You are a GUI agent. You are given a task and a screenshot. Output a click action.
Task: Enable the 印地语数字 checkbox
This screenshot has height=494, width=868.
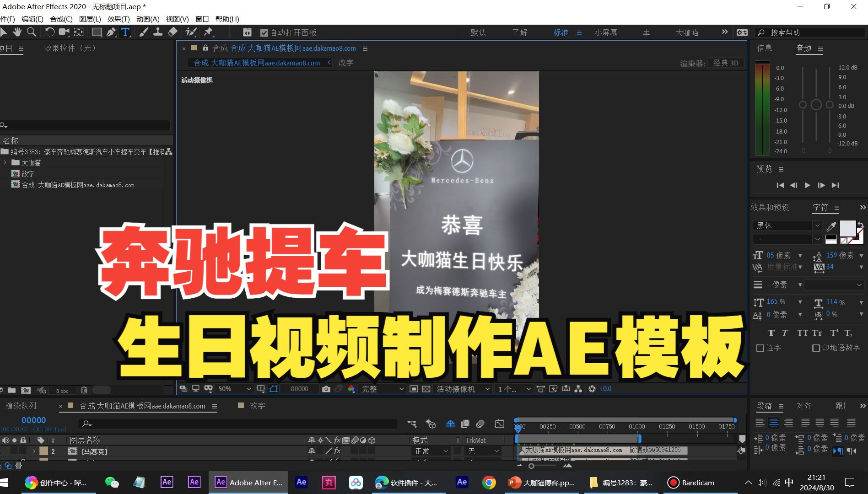coord(816,348)
